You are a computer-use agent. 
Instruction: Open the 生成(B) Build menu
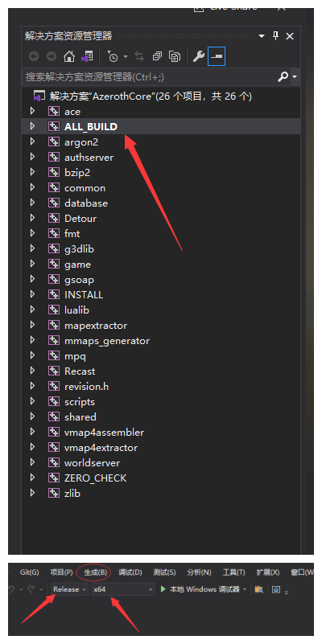click(x=96, y=572)
